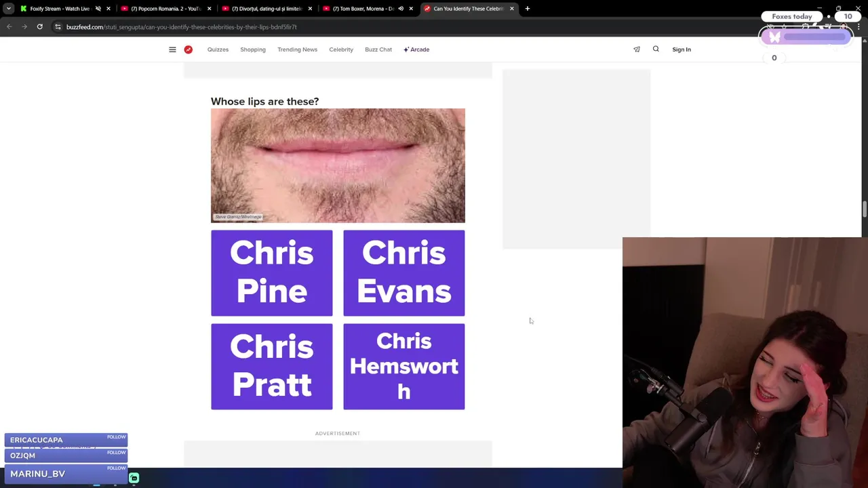Screen dimensions: 868x488
Task: Reload the BuzzFeed page
Action: pyautogui.click(x=40, y=27)
